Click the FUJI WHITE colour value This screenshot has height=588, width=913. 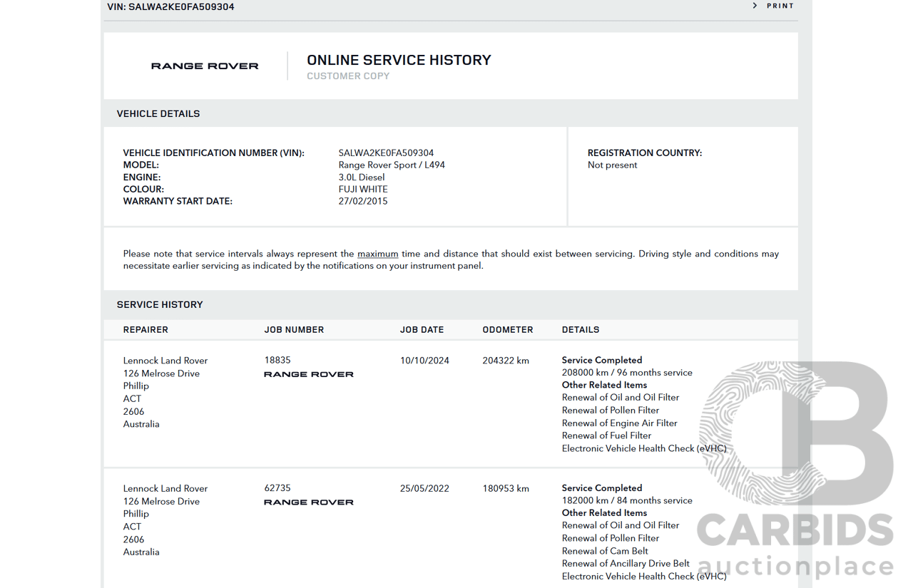pos(363,190)
